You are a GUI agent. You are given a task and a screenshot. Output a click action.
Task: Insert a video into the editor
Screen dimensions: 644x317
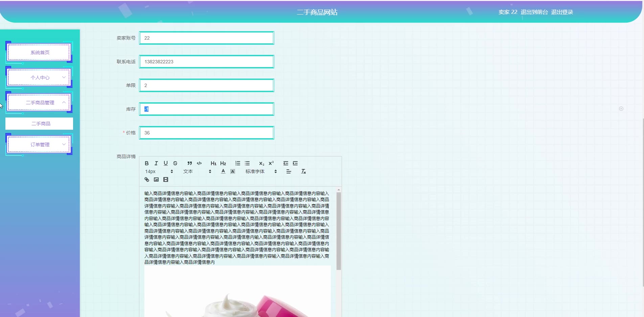click(x=166, y=179)
